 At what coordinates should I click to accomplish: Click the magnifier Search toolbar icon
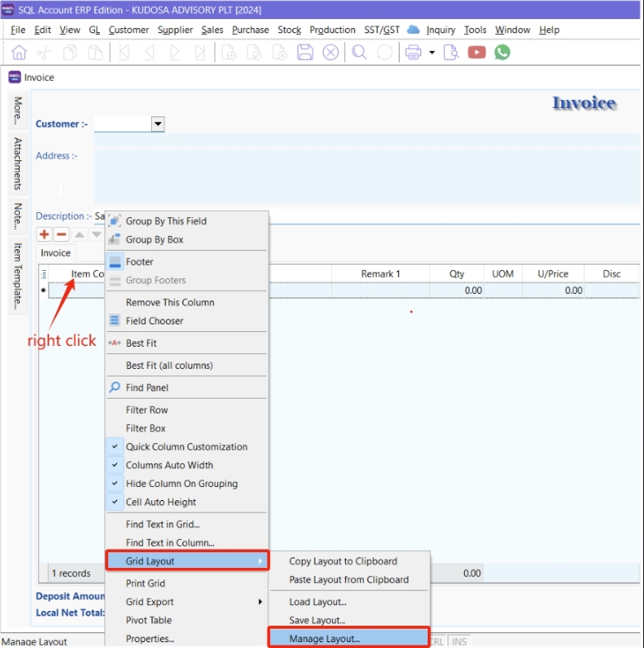pos(359,52)
